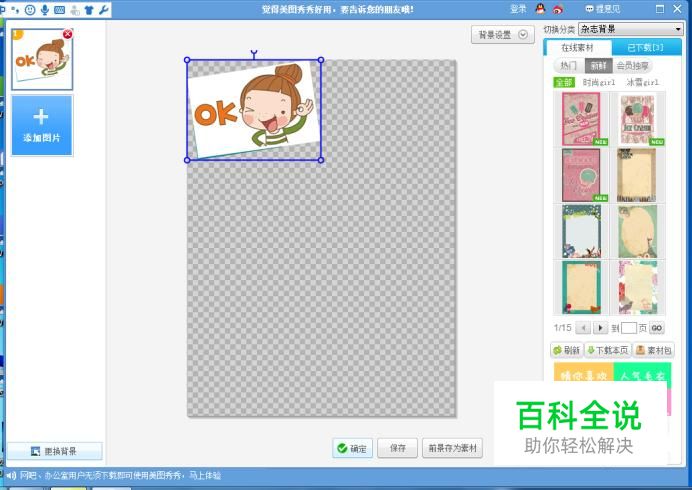Open the 素材包 material pack button
The height and width of the screenshot is (490, 692).
(654, 350)
